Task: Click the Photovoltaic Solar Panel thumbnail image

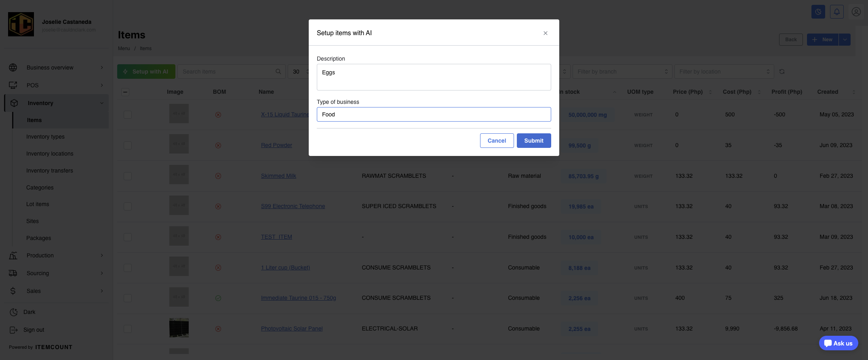Action: click(179, 328)
